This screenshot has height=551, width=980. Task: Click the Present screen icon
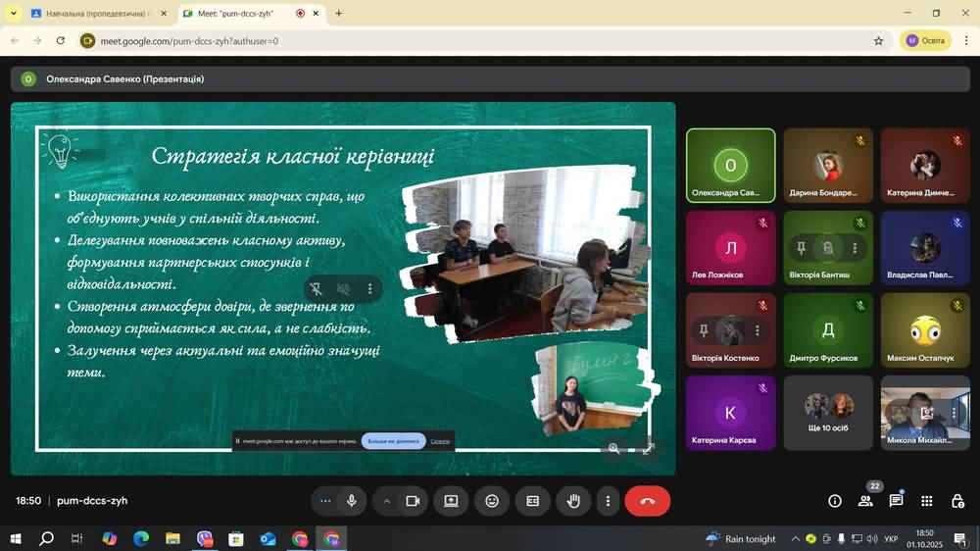click(451, 501)
